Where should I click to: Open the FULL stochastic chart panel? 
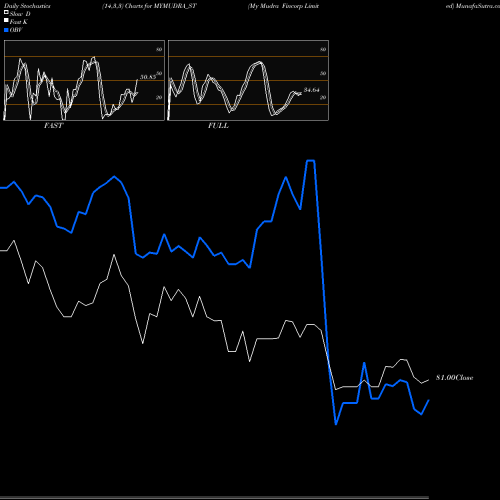pyautogui.click(x=248, y=80)
